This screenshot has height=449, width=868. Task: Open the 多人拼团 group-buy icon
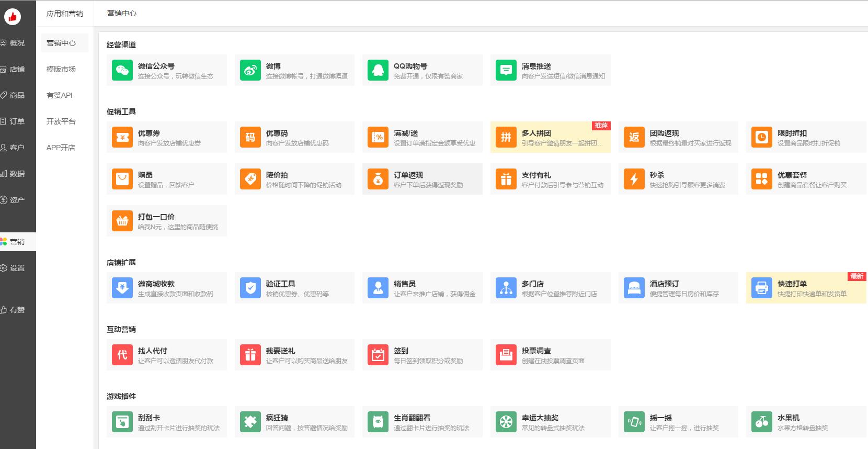[506, 137]
